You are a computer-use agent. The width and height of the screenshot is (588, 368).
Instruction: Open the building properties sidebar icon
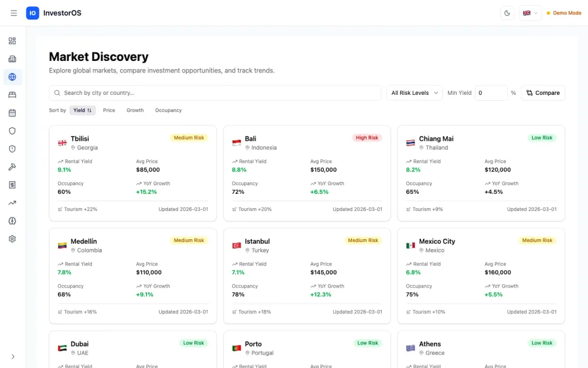pyautogui.click(x=13, y=59)
